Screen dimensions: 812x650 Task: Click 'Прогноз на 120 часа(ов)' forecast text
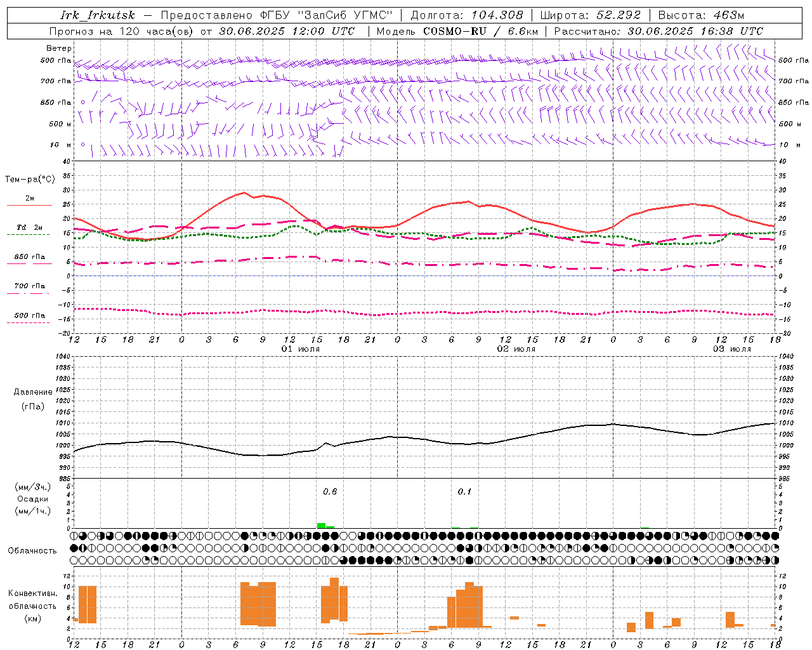point(121,31)
